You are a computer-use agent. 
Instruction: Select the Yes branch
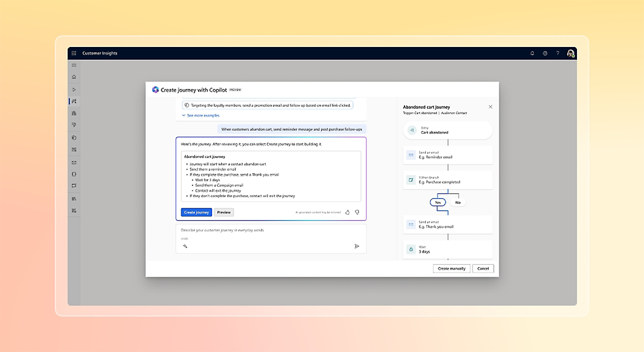point(438,203)
